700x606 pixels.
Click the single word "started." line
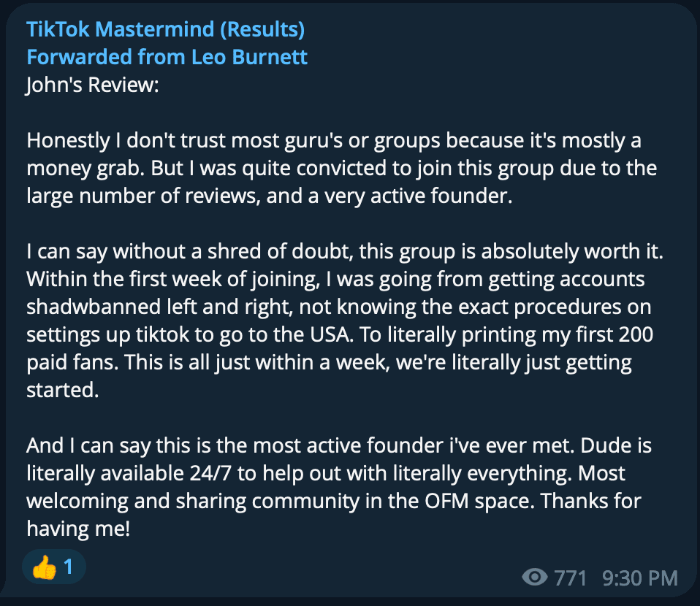(x=61, y=390)
